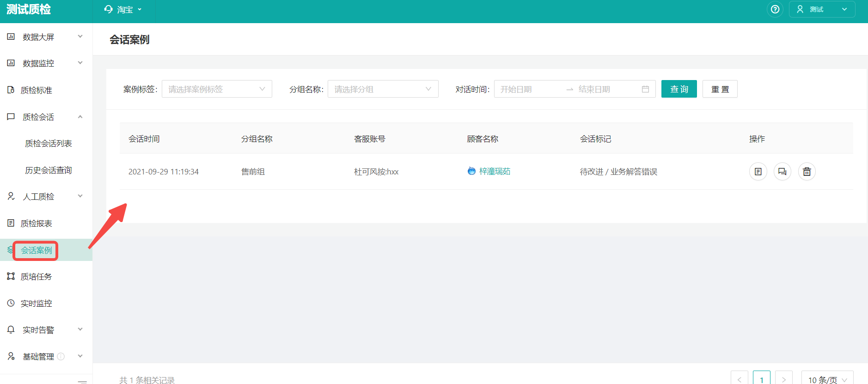Screen dimensions: 868x384
Task: Click the 质检报表 report icon
Action: [x=11, y=223]
